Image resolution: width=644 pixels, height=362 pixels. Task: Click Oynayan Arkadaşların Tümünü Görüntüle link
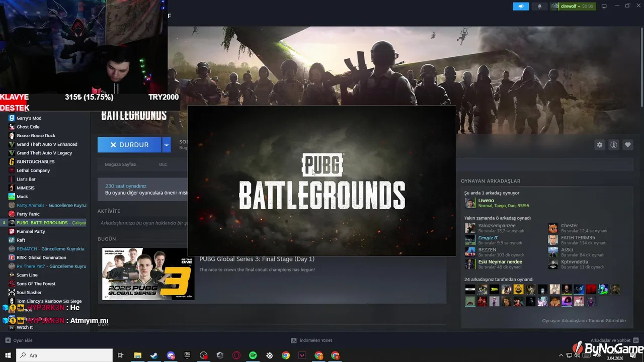584,320
